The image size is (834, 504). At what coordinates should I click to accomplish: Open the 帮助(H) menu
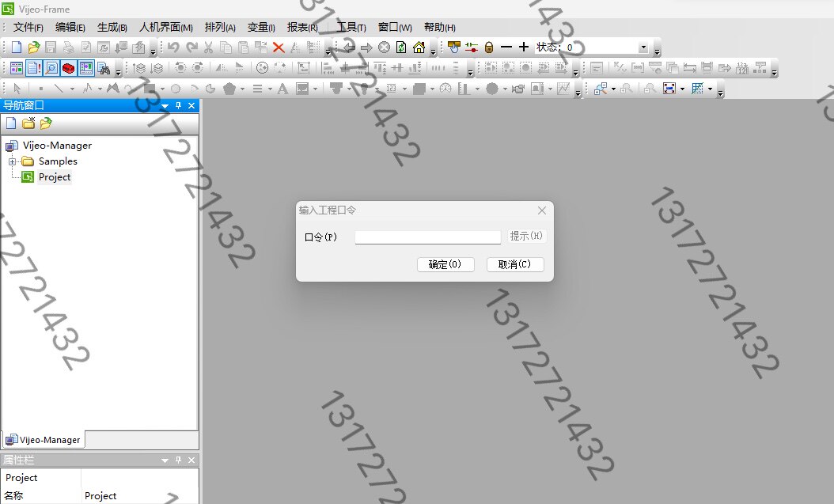tap(439, 27)
